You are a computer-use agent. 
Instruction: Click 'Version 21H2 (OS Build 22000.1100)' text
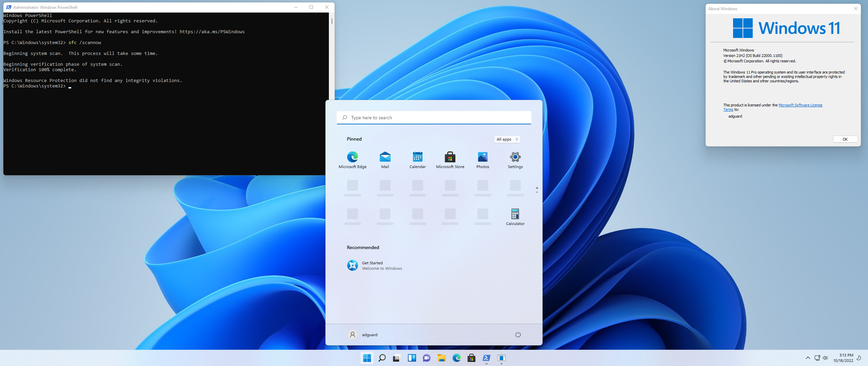753,56
